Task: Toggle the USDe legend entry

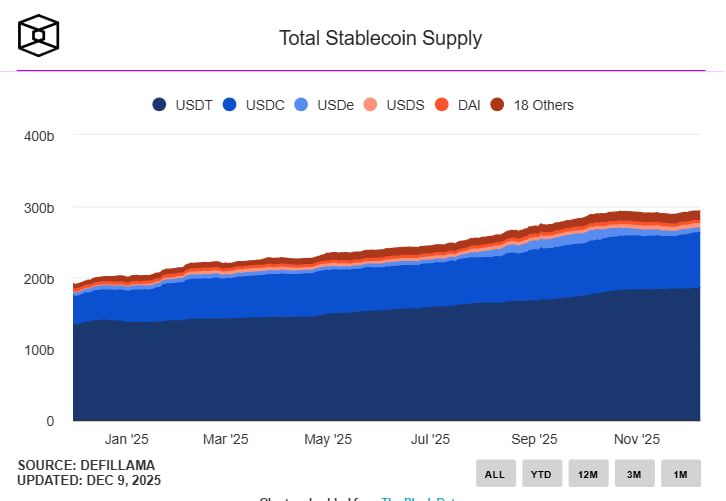Action: point(326,104)
